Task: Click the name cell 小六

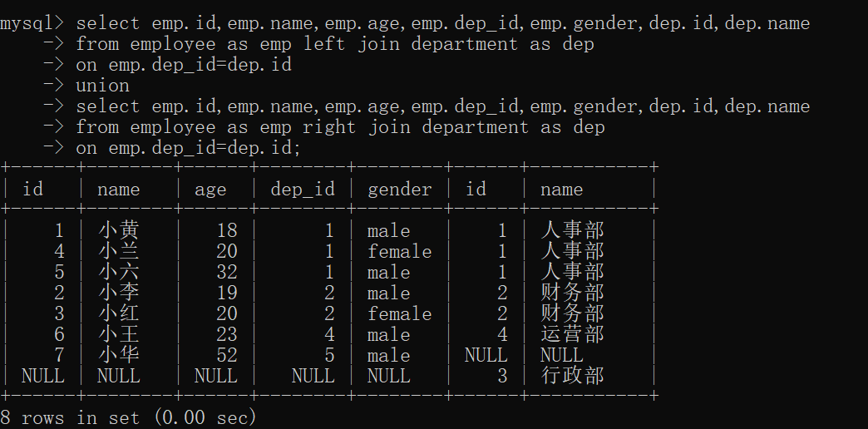Action: tap(118, 272)
